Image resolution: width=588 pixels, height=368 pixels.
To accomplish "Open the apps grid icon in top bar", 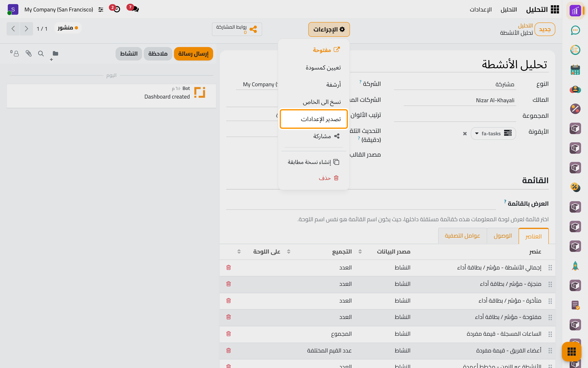I will pos(555,10).
